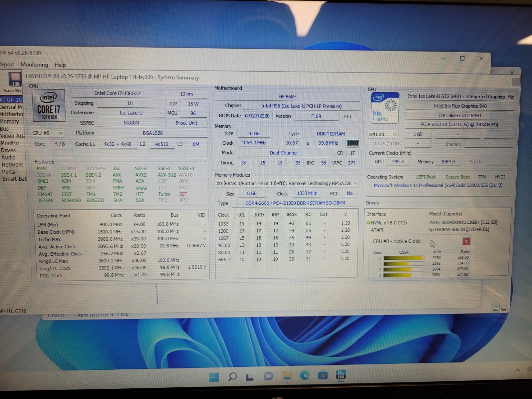Screen dimensions: 532x399
Task: Select Video Adapter in the tree
Action: coord(12,136)
